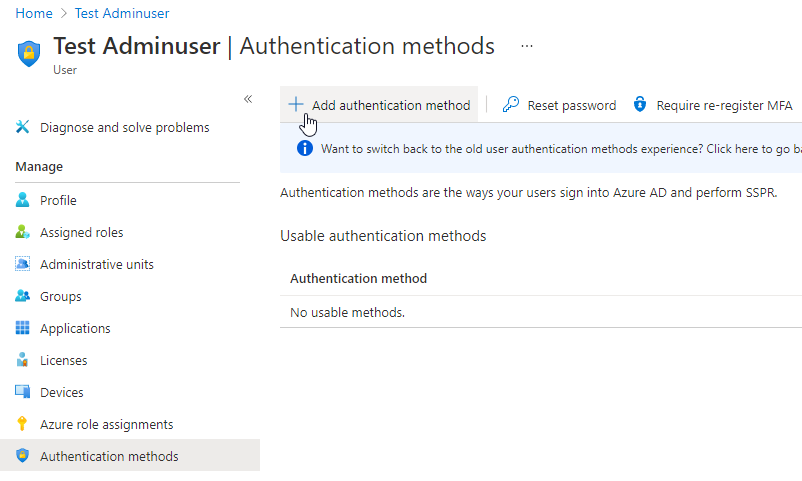This screenshot has height=481, width=802.
Task: Click the Assigned roles icon
Action: click(23, 232)
